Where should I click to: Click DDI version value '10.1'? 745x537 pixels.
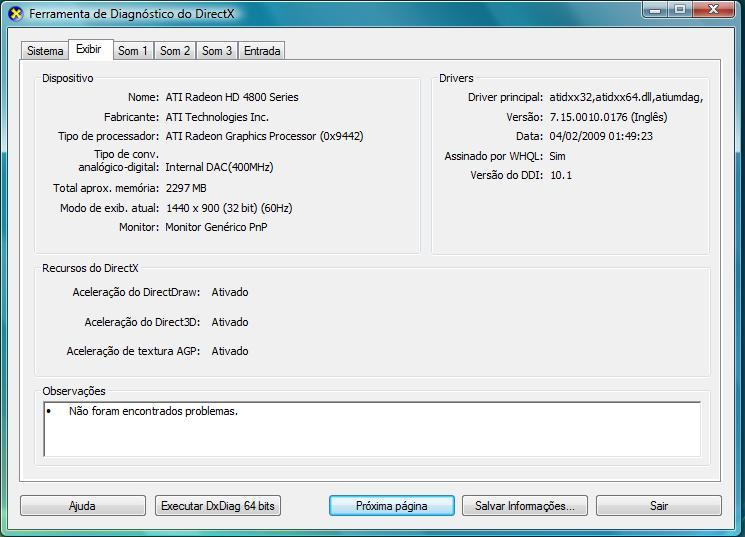pyautogui.click(x=561, y=175)
